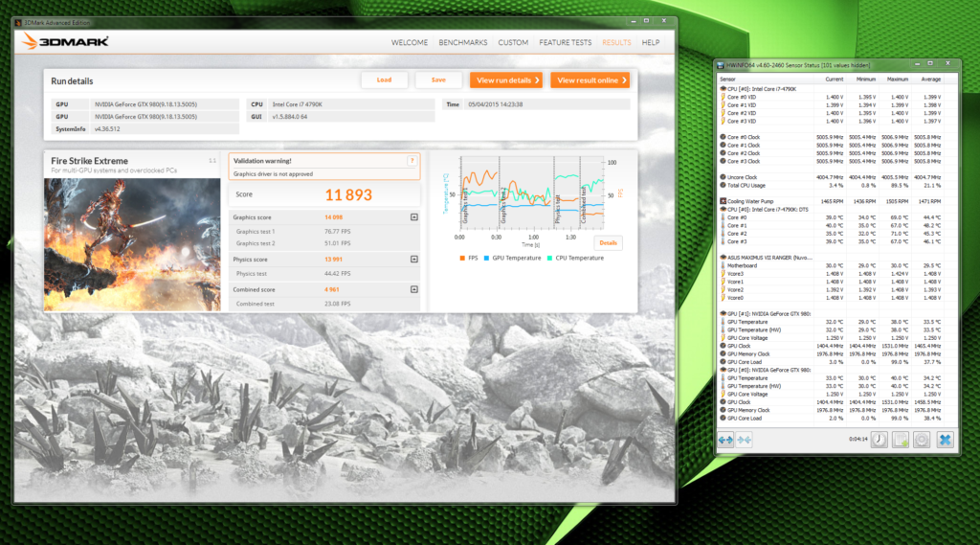Screen dimensions: 980x545
Task: Click the Time value 05/04/2015 14:23:38
Action: click(496, 104)
